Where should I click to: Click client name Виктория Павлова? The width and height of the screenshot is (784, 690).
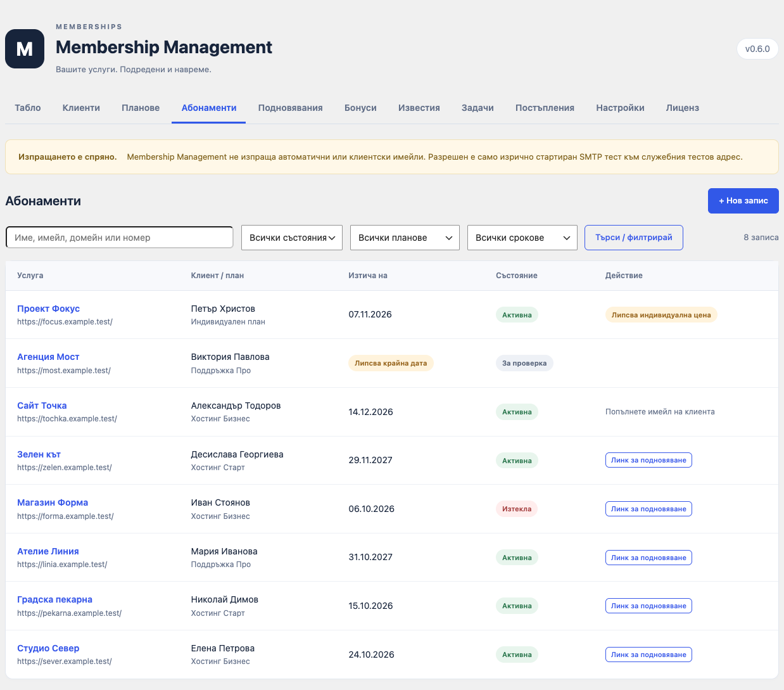tap(230, 357)
